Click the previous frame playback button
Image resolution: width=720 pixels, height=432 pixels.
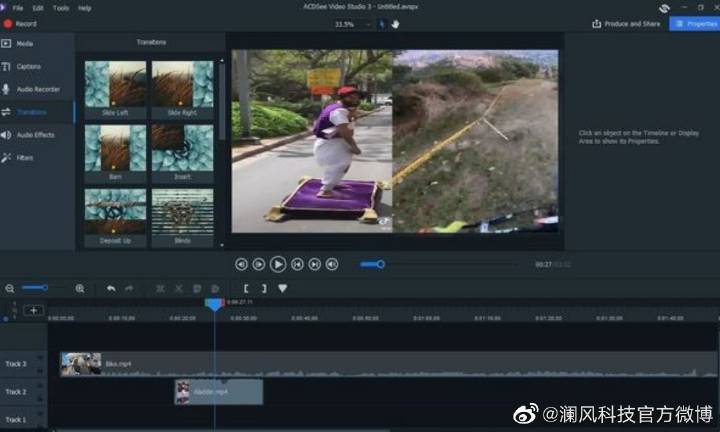click(x=241, y=264)
